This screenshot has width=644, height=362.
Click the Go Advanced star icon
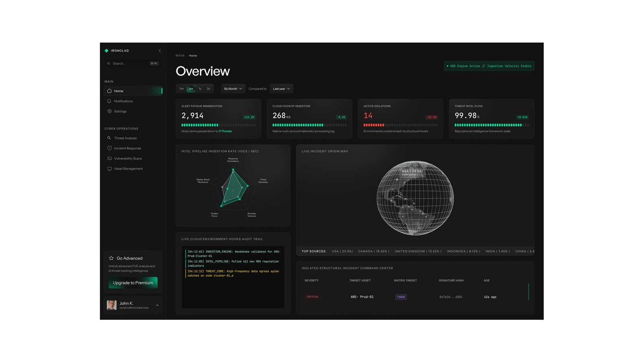111,258
